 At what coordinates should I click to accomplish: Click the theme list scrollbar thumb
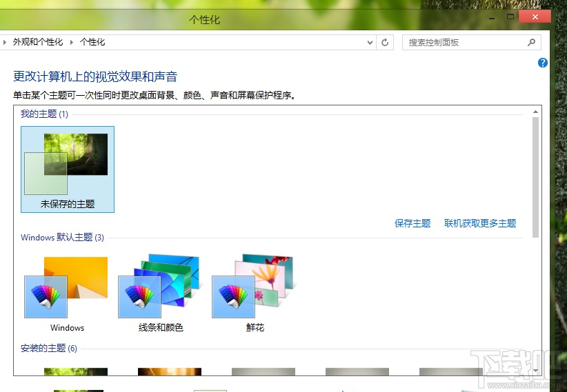535,177
